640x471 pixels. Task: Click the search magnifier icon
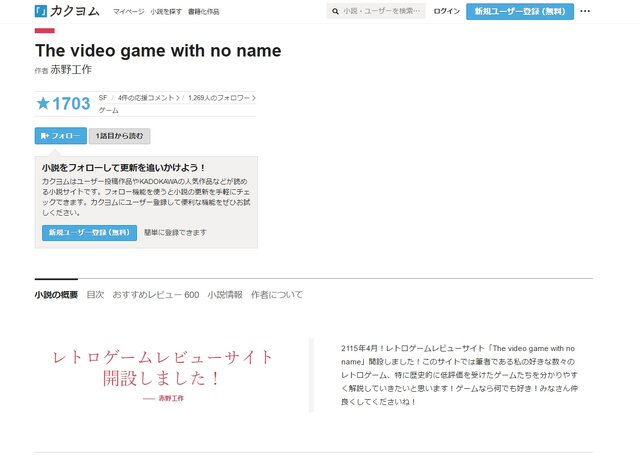tap(335, 11)
